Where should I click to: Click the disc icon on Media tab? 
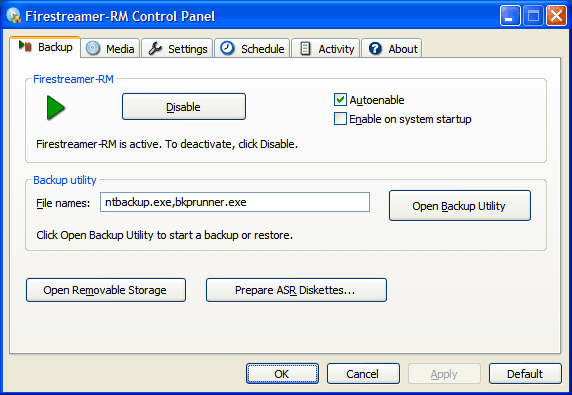93,48
